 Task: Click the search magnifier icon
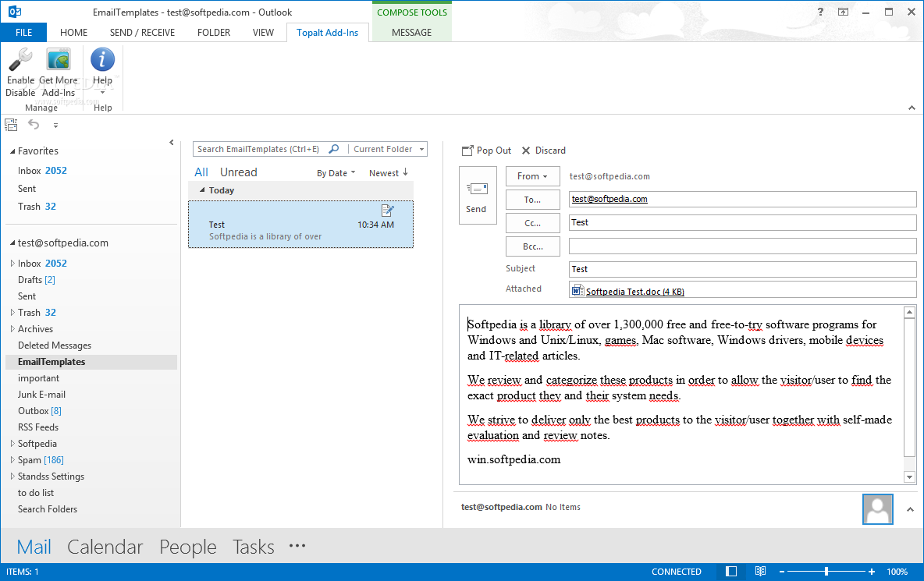[x=333, y=149]
